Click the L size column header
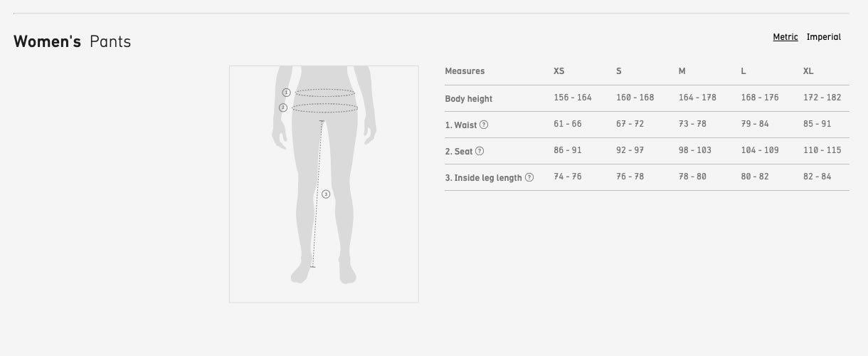The width and height of the screenshot is (868, 356). click(x=743, y=71)
